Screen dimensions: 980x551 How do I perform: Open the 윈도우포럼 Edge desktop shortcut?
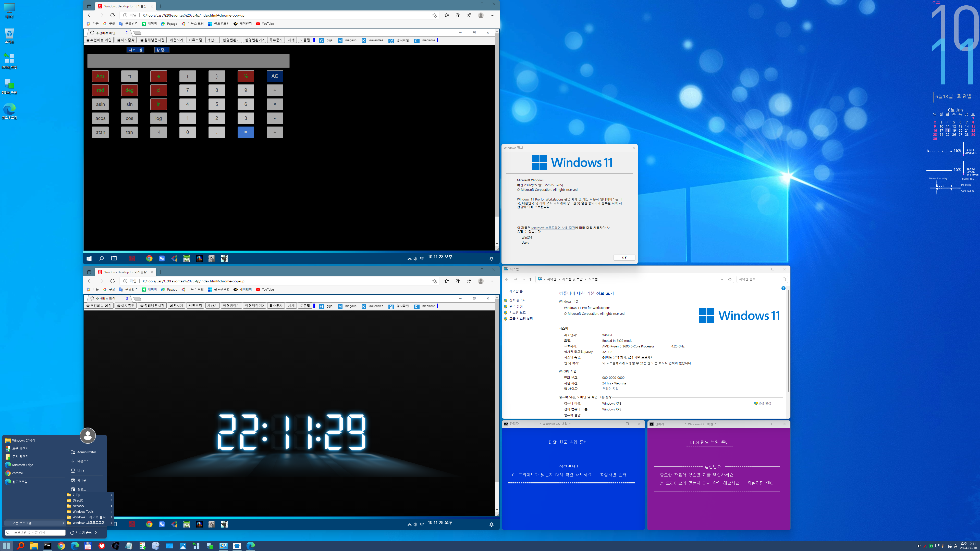pyautogui.click(x=9, y=111)
